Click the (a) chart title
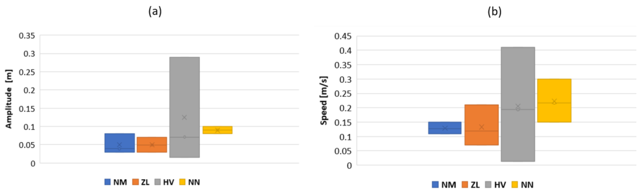The width and height of the screenshot is (644, 194). tap(155, 12)
